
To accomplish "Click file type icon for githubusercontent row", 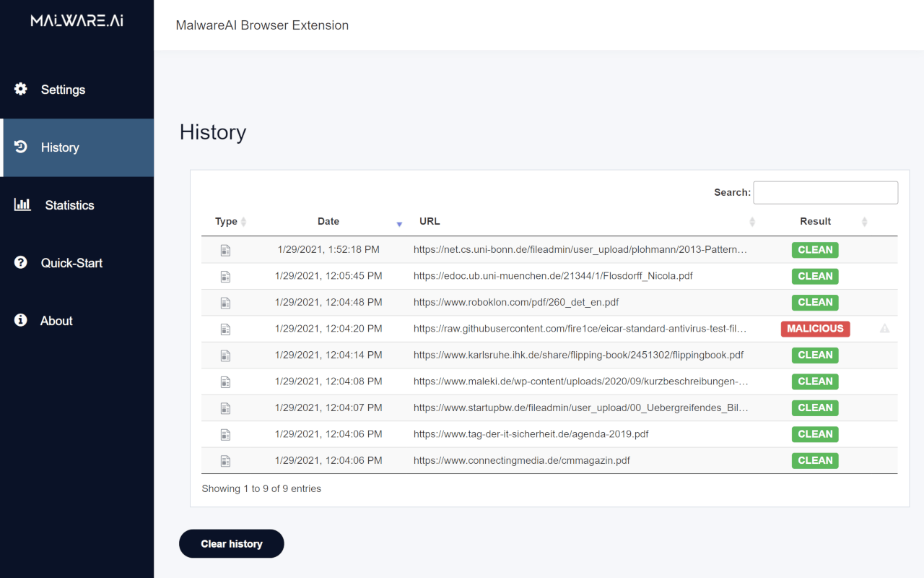I will (225, 329).
